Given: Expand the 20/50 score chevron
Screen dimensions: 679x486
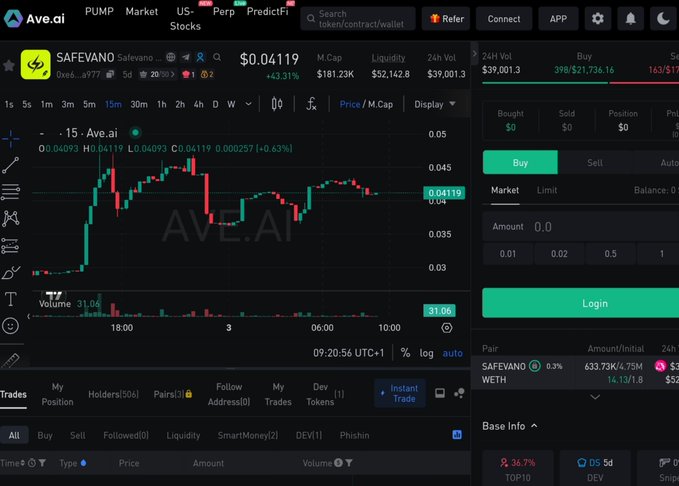Looking at the screenshot, I should coord(172,74).
